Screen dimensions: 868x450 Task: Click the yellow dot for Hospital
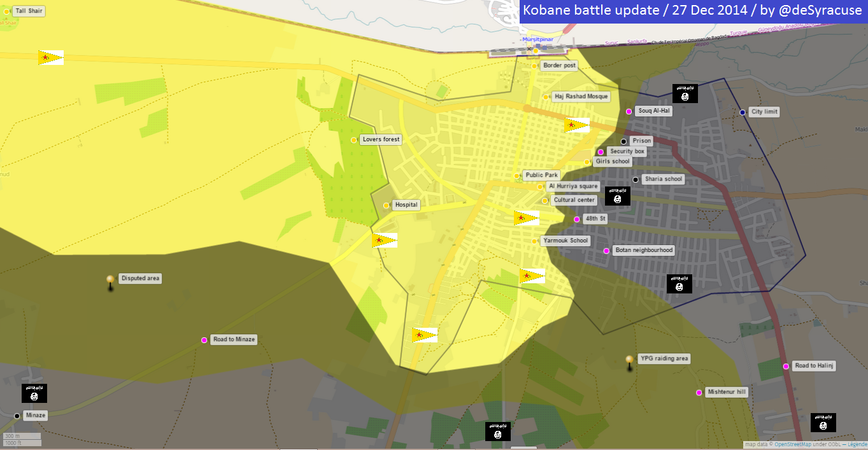387,205
